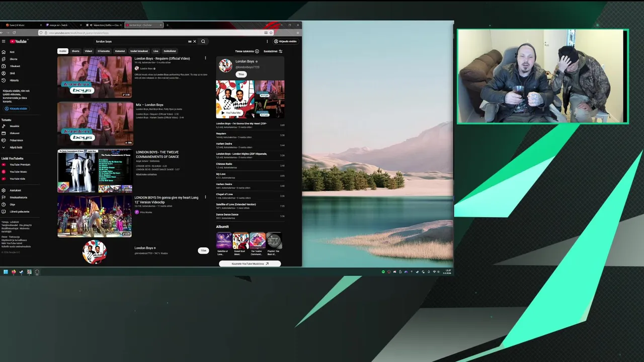Click Tilaa beside London Boys channel result

203,250
